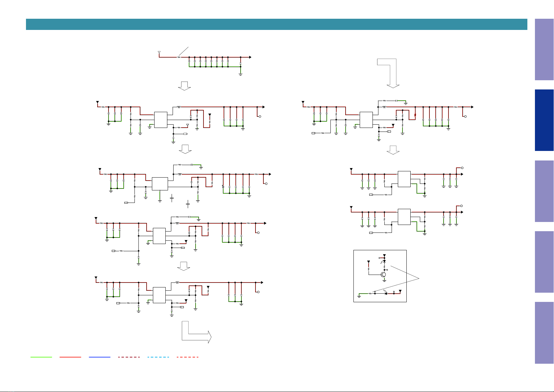
Task: Click the transistor symbol in the boxed circuit
Action: coord(383,274)
